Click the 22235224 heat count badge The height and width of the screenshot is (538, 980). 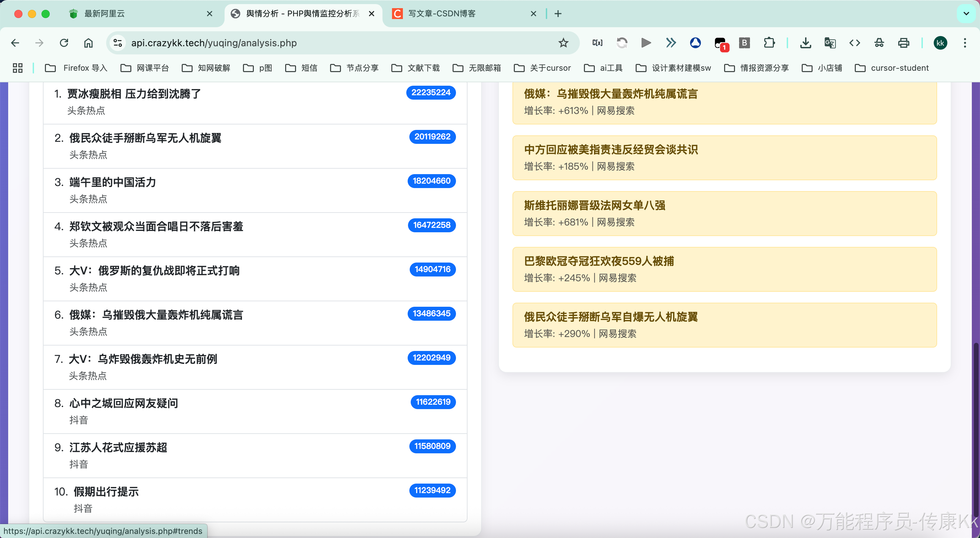(431, 93)
